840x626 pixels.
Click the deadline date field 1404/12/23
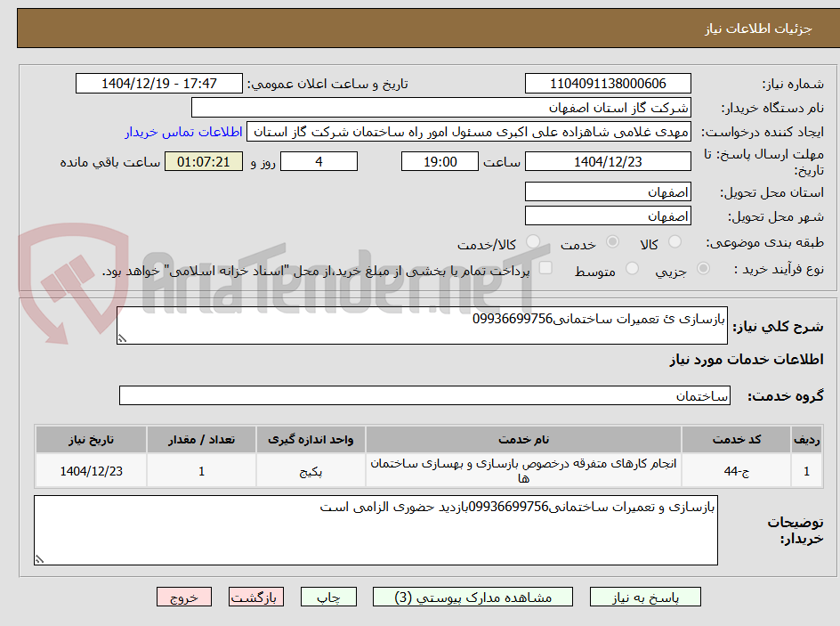[608, 161]
